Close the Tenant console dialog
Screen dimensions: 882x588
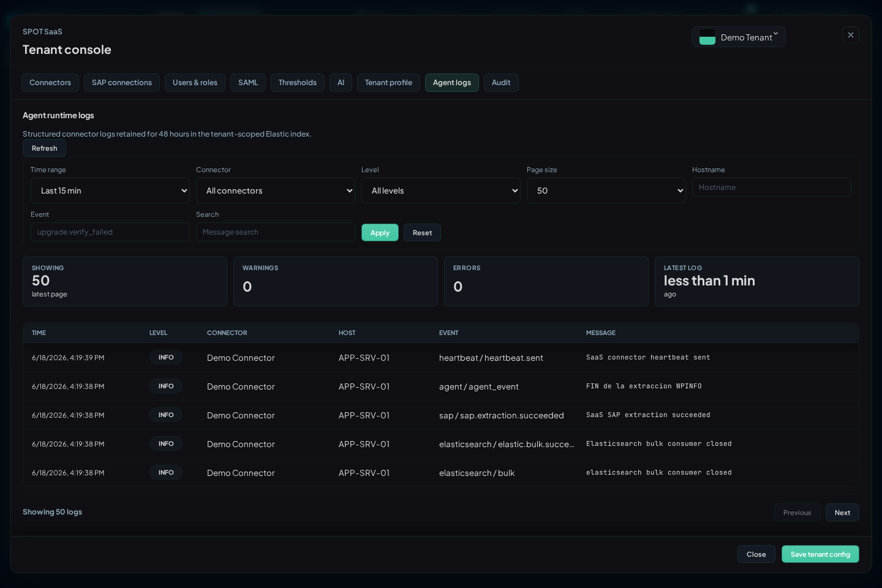pyautogui.click(x=850, y=35)
